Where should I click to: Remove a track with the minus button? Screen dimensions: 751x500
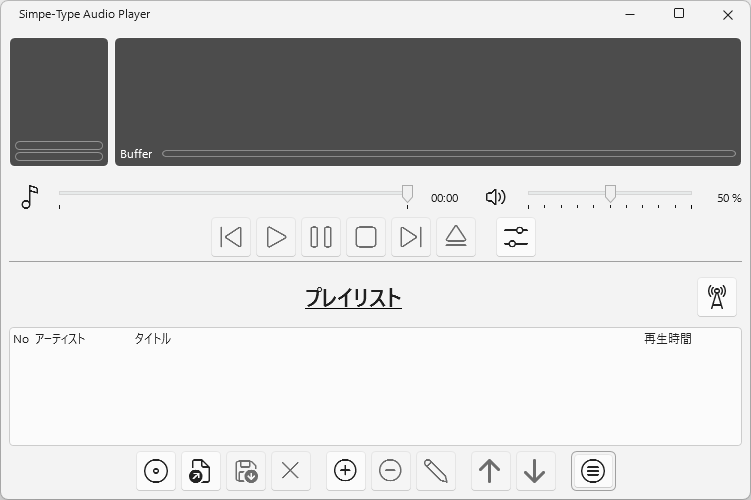pyautogui.click(x=391, y=471)
